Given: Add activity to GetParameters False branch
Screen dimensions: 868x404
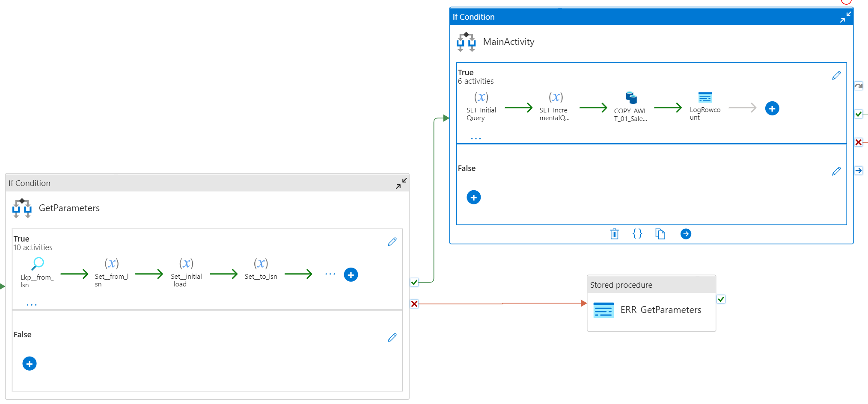Looking at the screenshot, I should pos(29,364).
